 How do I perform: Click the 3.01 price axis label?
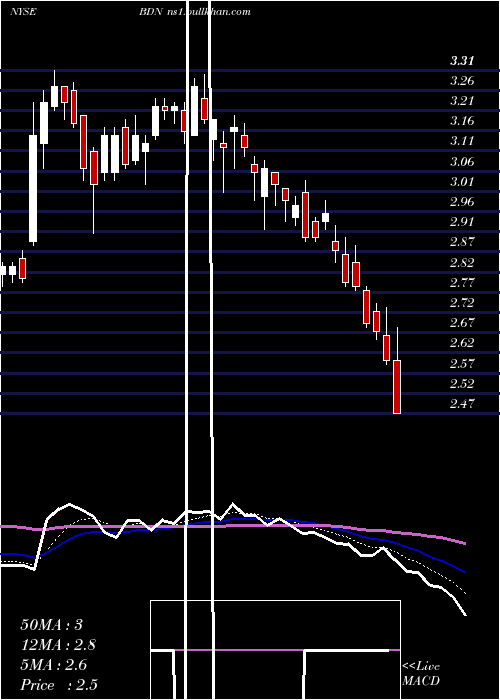[x=462, y=182]
